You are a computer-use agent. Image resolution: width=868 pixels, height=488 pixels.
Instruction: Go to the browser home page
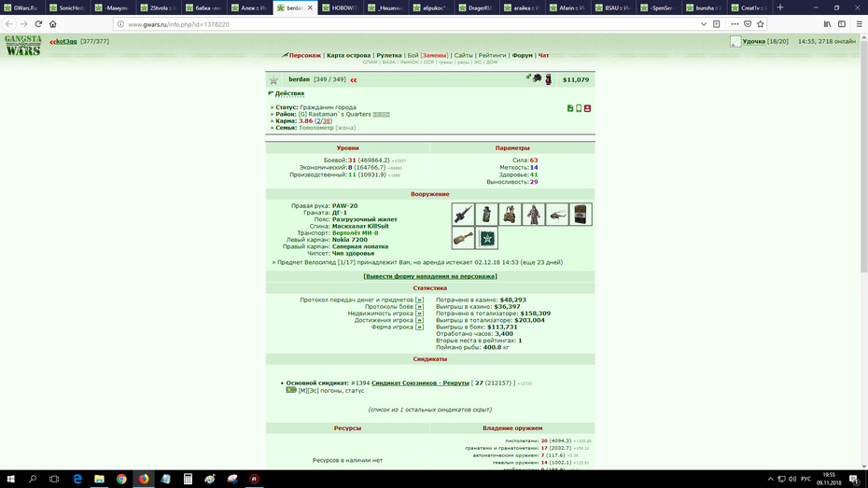(53, 23)
